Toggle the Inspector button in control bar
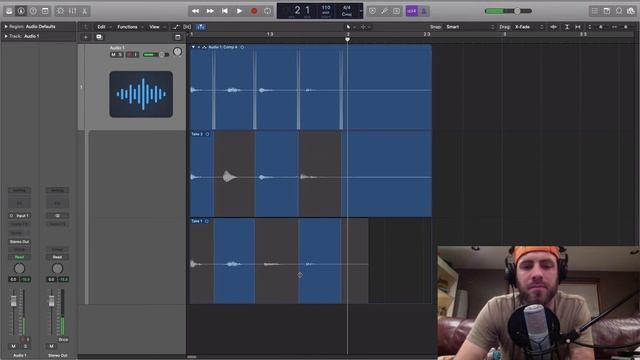Image resolution: width=640 pixels, height=360 pixels. [21, 11]
